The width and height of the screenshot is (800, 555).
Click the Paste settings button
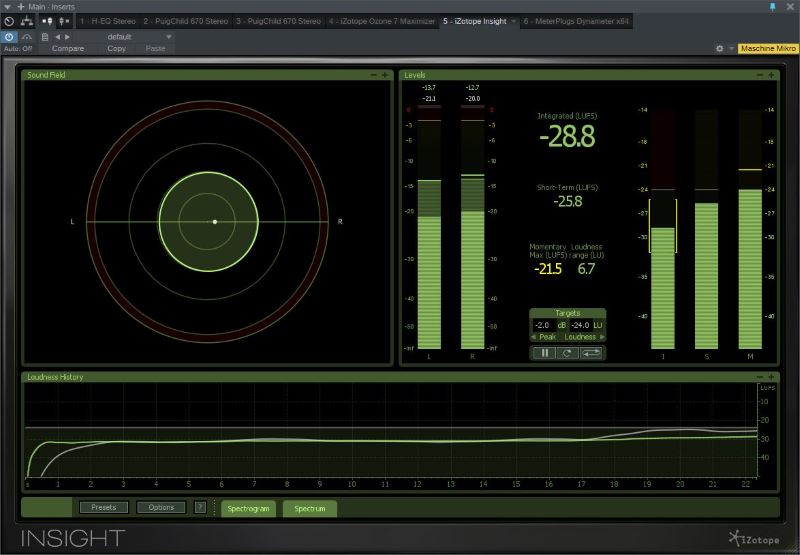pyautogui.click(x=156, y=48)
